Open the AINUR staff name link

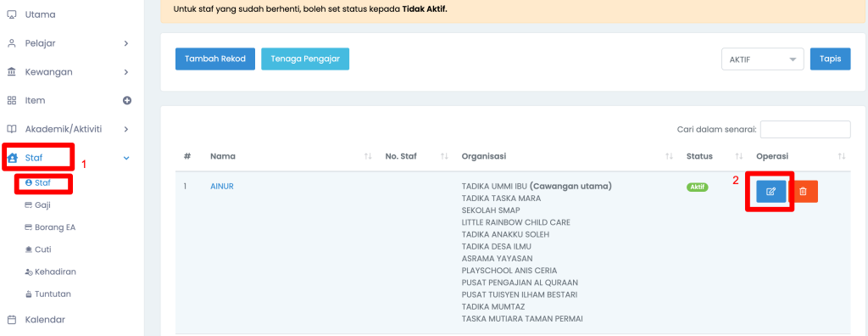point(222,187)
